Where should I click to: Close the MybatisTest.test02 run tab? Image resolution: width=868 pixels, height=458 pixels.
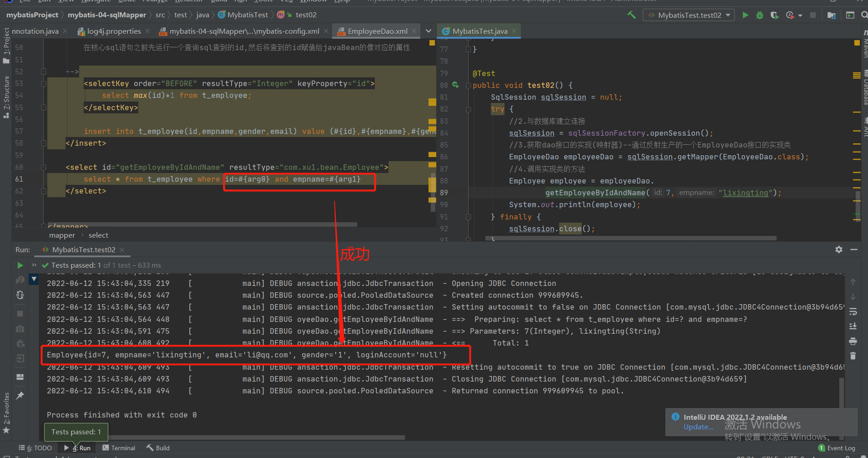(121, 250)
